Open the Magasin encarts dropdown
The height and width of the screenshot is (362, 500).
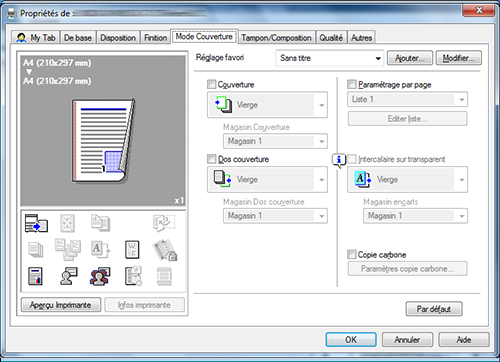click(415, 216)
